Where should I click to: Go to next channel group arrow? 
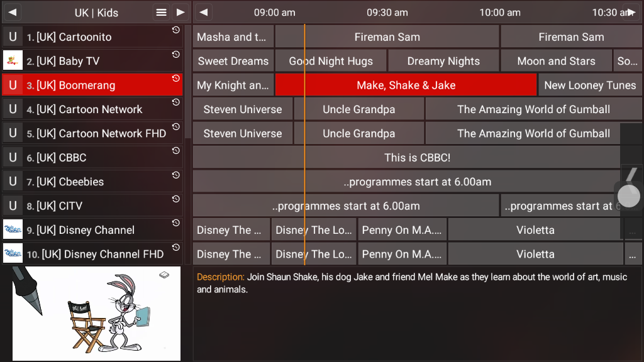tap(180, 13)
